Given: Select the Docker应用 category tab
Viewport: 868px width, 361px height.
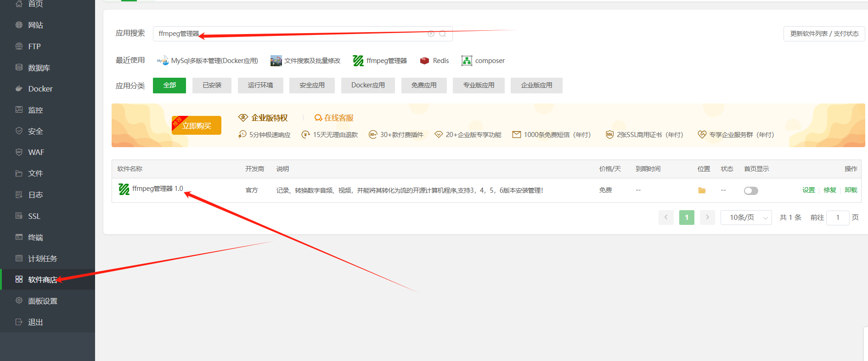Looking at the screenshot, I should pyautogui.click(x=368, y=86).
